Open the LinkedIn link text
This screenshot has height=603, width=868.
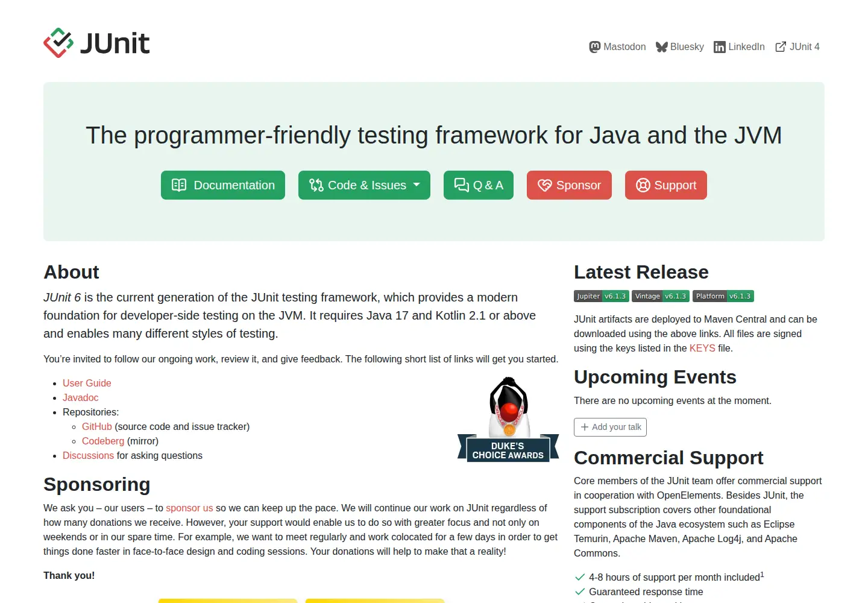click(746, 47)
